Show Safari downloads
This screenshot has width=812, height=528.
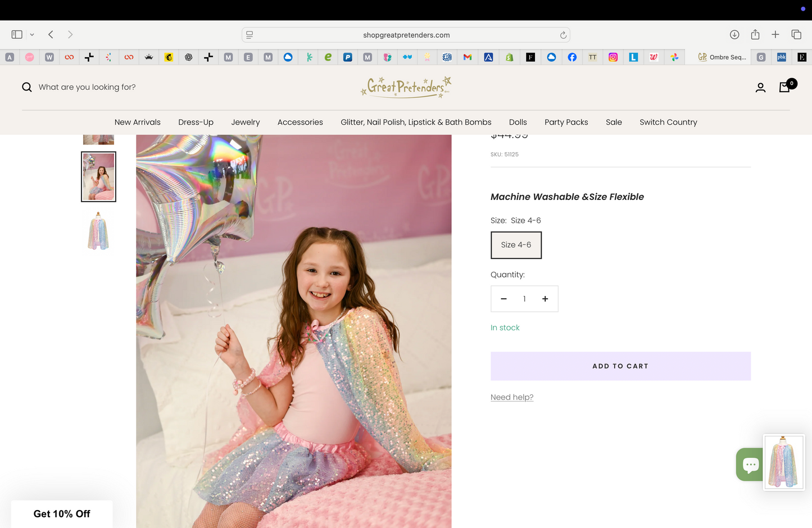(x=734, y=34)
